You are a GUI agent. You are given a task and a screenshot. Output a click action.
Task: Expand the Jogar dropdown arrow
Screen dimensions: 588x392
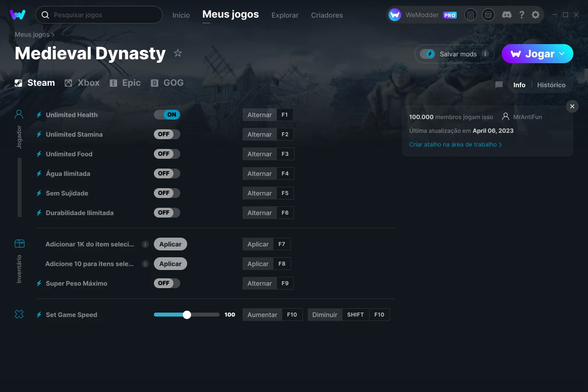pos(563,54)
